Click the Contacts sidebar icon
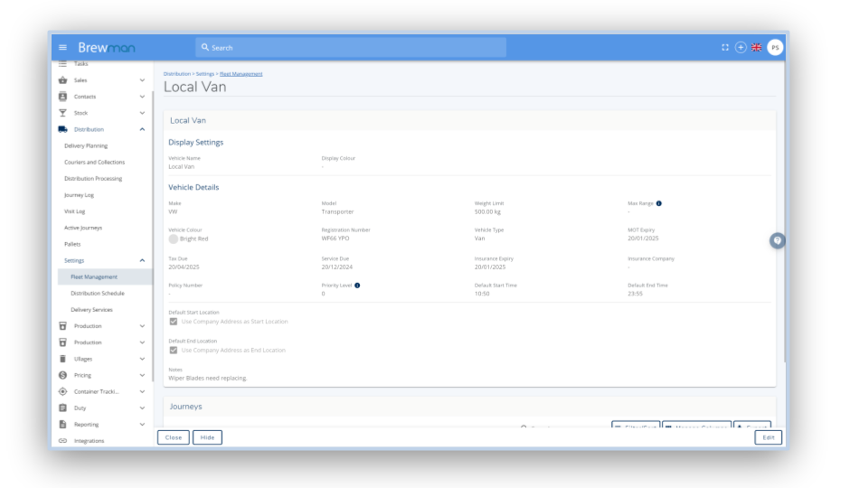The height and width of the screenshot is (488, 868). (62, 97)
